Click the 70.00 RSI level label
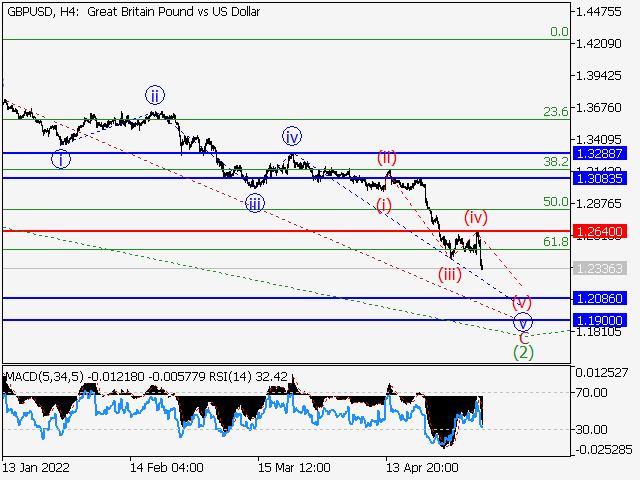This screenshot has height=480, width=640. [x=591, y=393]
